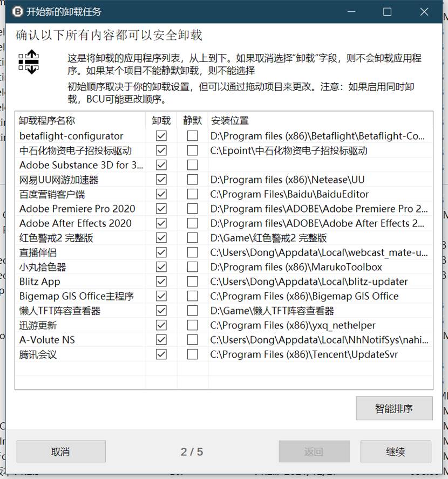This screenshot has width=448, height=479.
Task: Select the 网易UU网游加速器 entry name
Action: coord(59,180)
